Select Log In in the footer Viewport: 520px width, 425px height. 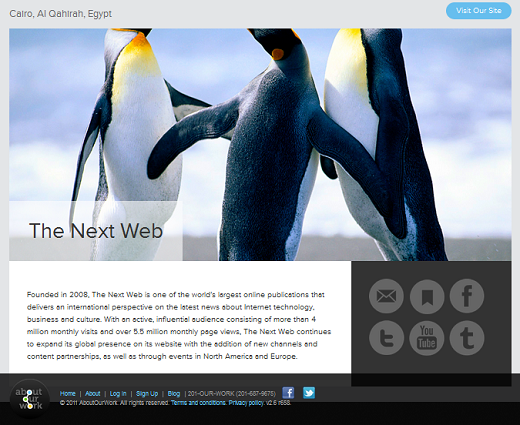pos(118,394)
